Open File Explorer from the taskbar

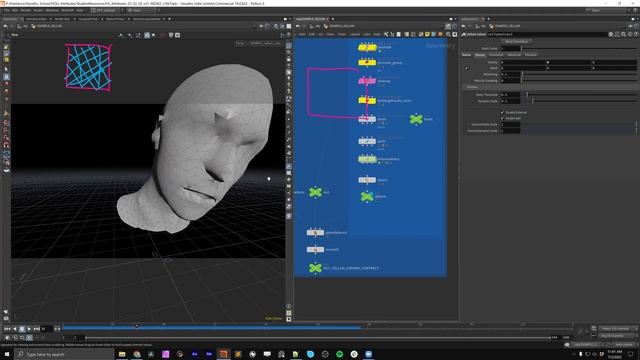click(122, 354)
